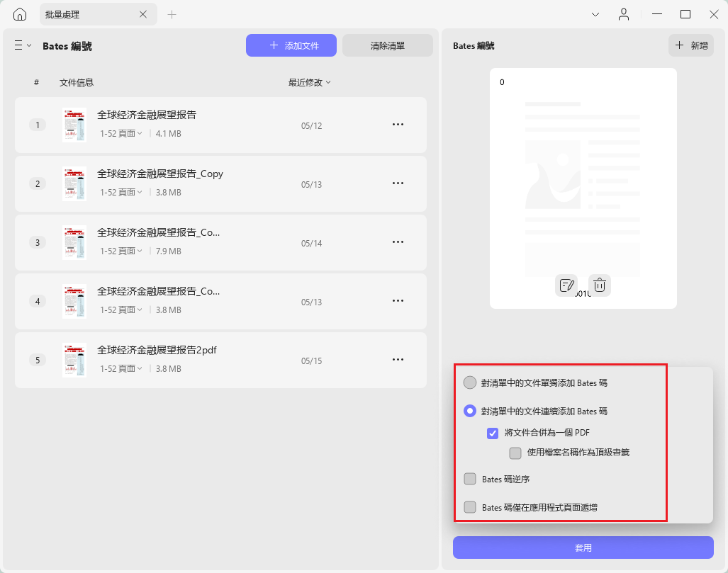Expand page range of file row 1

[x=121, y=134]
